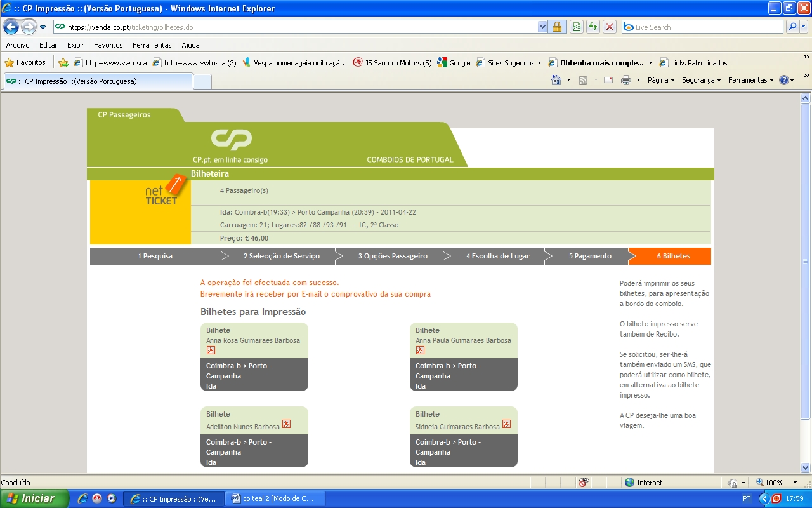Click PDF icon next to Adeilton Nunes Barbosa
This screenshot has height=508, width=812.
(x=286, y=424)
